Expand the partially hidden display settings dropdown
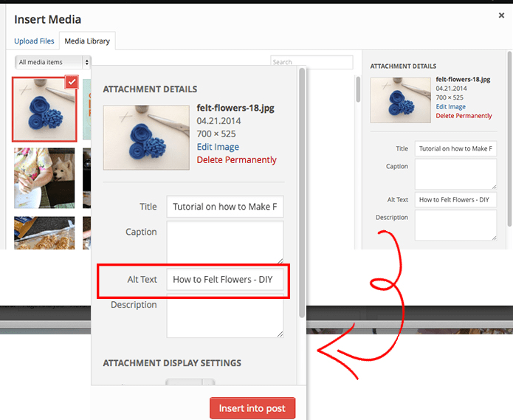This screenshot has height=420, width=513. 190,384
